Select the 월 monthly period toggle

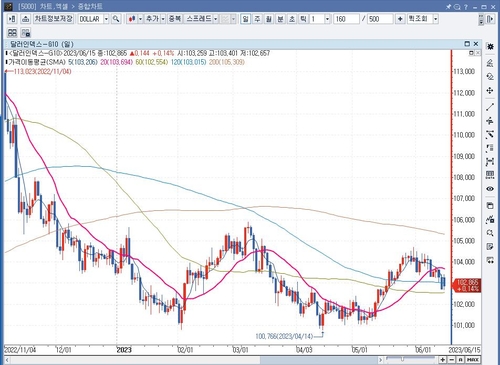coord(269,19)
